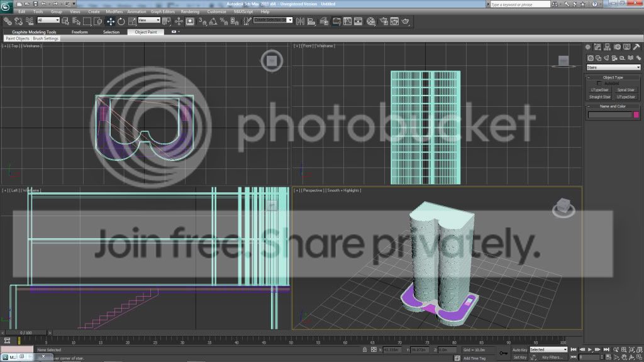Open the Modifiers menu
Viewport: 644px width, 362px height.
click(x=114, y=11)
